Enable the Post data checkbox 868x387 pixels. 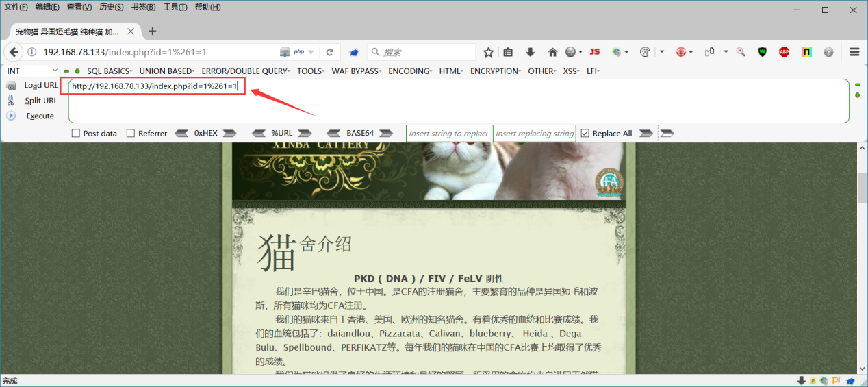(x=76, y=134)
